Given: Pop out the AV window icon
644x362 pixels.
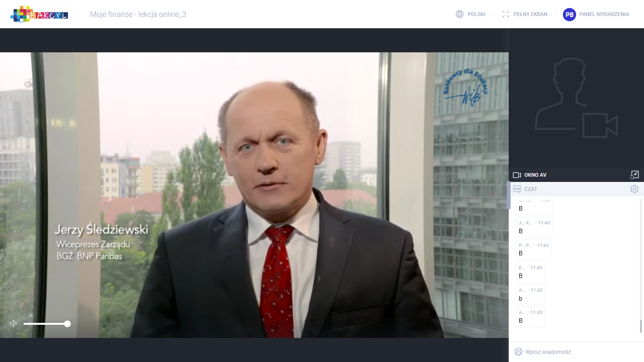Looking at the screenshot, I should 635,175.
